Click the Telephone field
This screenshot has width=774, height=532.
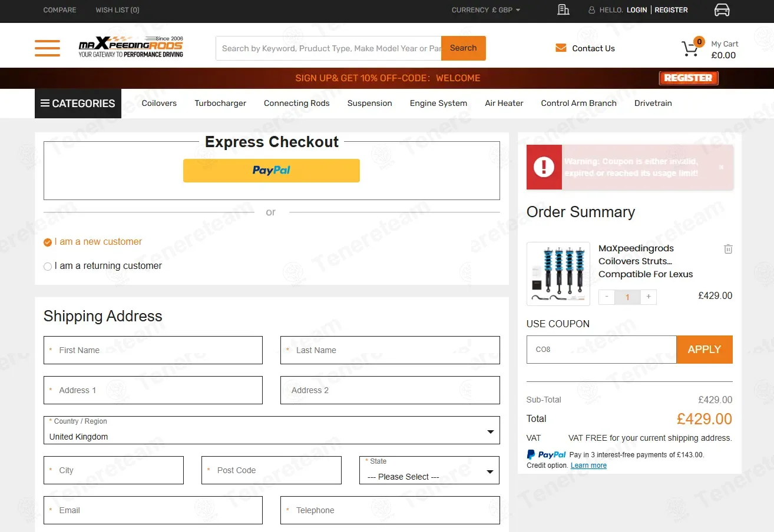point(390,510)
